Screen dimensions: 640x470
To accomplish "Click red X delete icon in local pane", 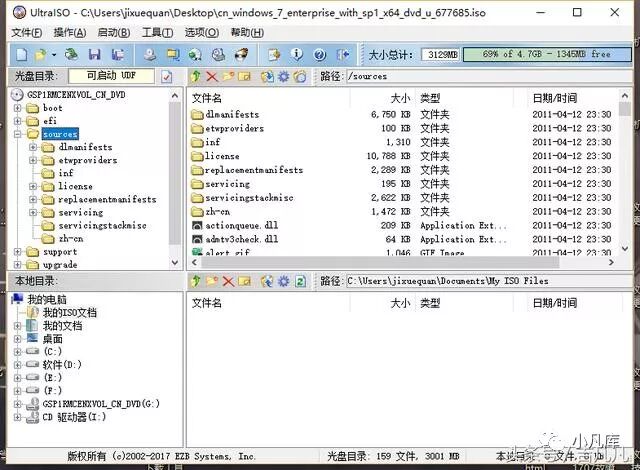I will click(228, 281).
